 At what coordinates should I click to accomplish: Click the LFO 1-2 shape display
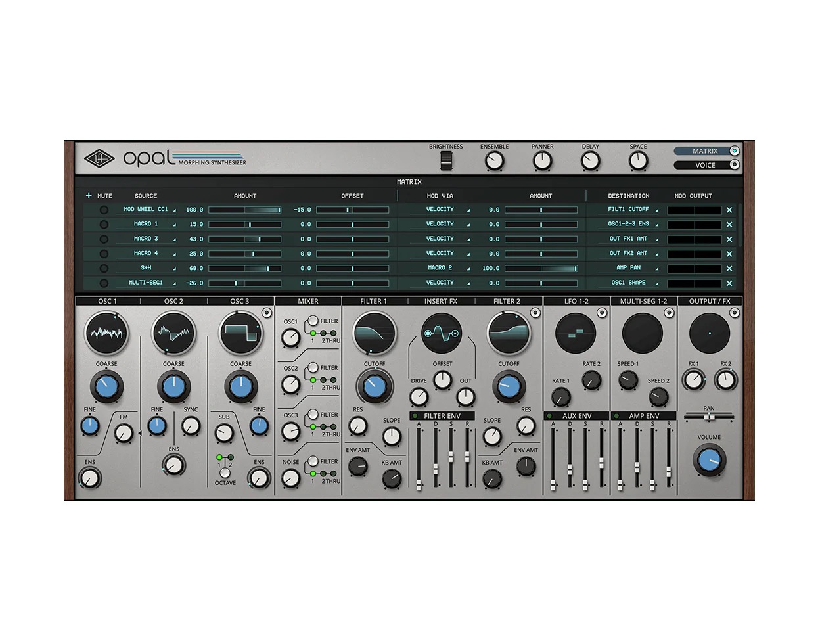click(x=576, y=333)
